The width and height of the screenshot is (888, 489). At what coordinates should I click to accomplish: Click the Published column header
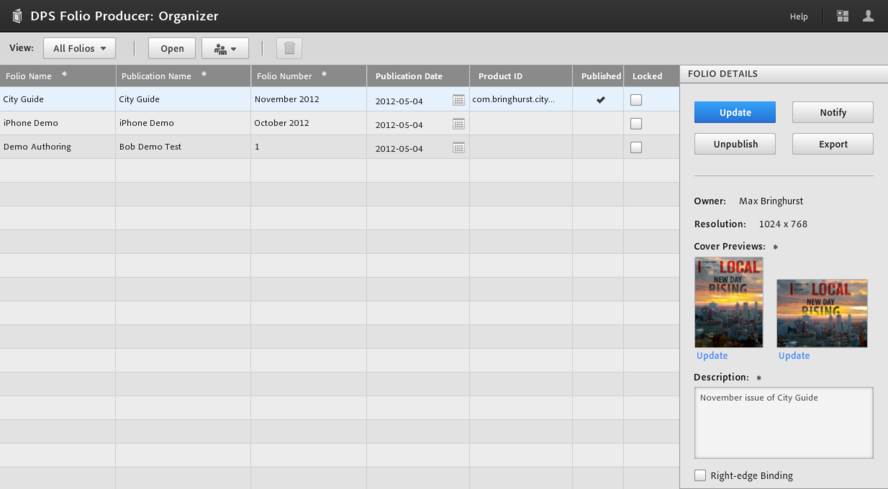coord(598,76)
